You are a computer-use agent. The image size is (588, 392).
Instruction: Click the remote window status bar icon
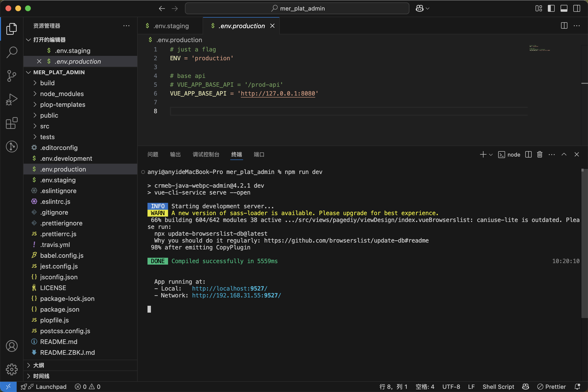point(8,387)
